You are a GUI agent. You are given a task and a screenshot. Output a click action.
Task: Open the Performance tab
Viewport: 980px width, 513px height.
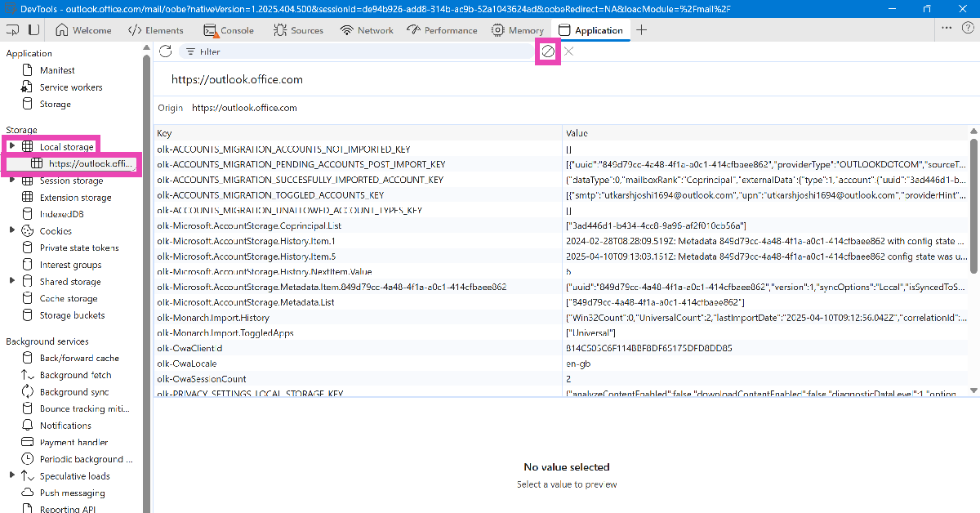(x=441, y=30)
